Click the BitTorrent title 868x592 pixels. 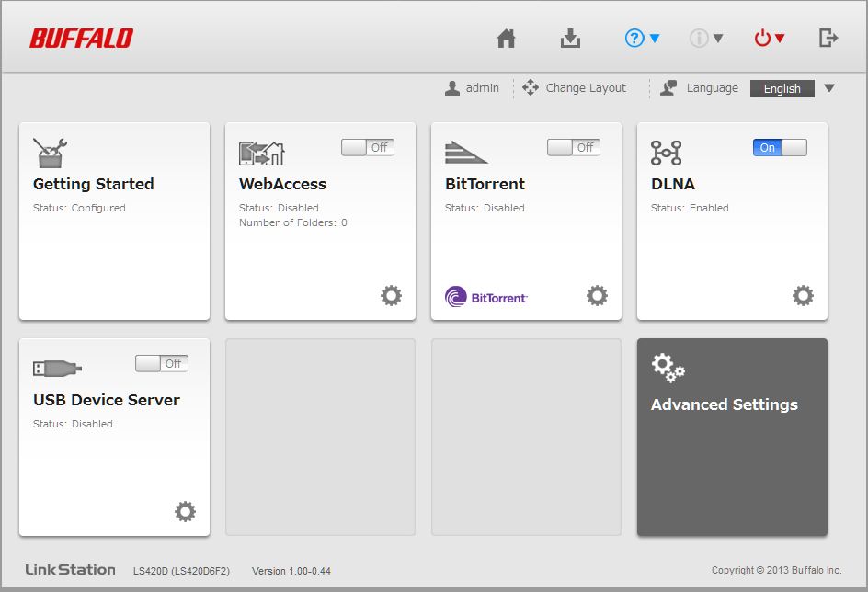point(485,184)
